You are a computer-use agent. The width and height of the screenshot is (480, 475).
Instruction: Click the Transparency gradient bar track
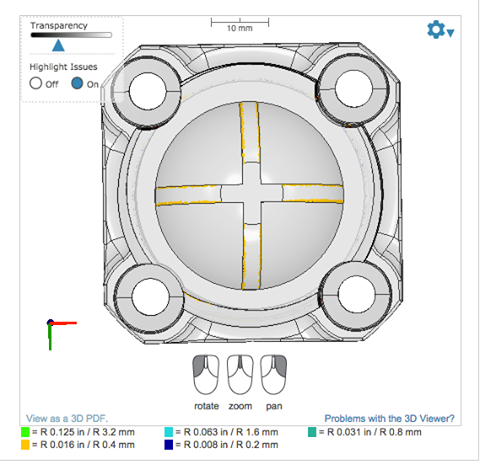[x=71, y=35]
